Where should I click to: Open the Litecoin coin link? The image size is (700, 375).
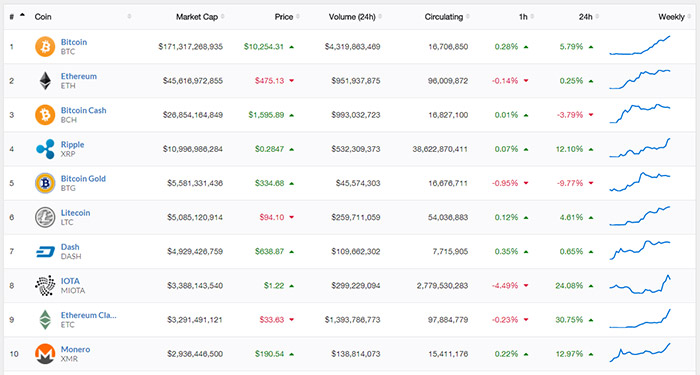pos(75,213)
